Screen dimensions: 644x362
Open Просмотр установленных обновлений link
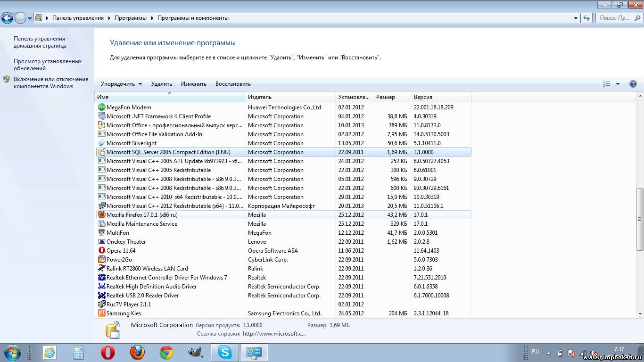[x=48, y=65]
